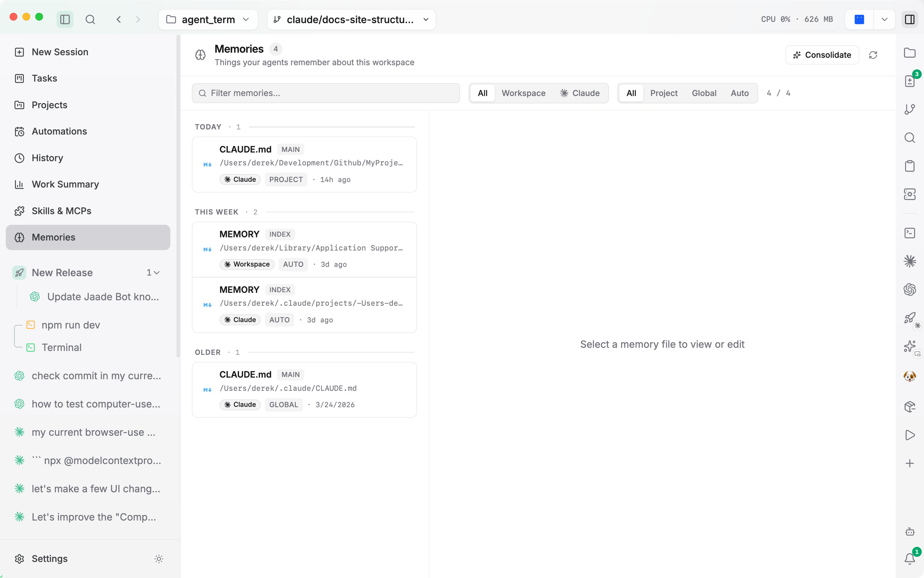Image resolution: width=924 pixels, height=578 pixels.
Task: Open Automations in the sidebar
Action: coord(88,131)
